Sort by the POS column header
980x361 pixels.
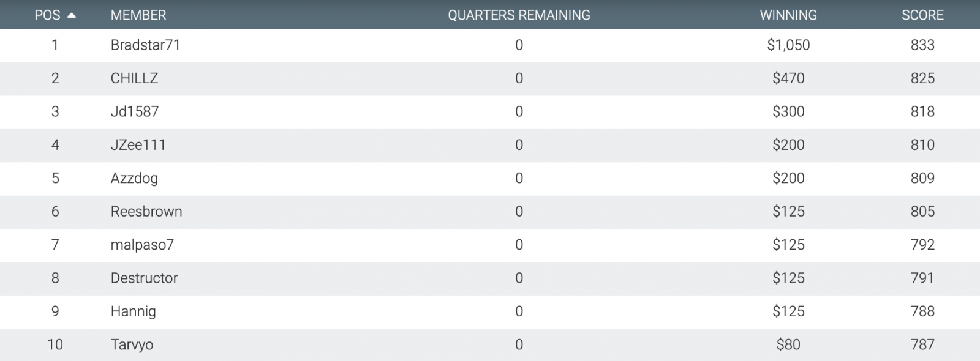[x=47, y=15]
